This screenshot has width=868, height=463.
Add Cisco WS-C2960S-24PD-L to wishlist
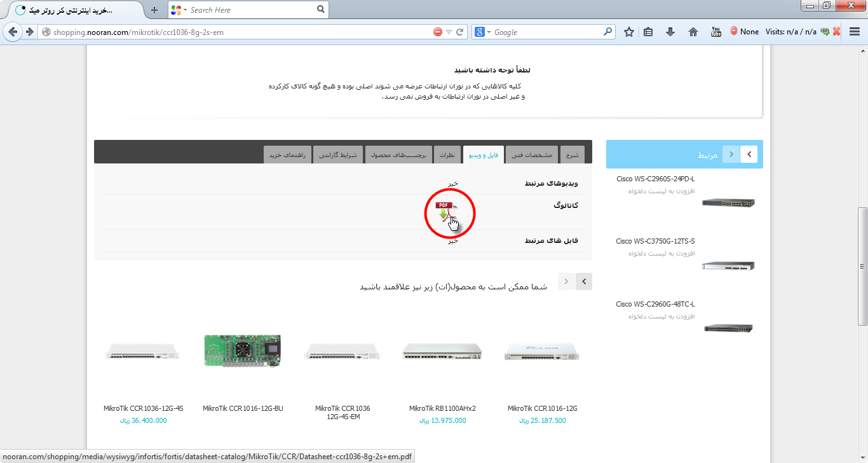pos(661,191)
